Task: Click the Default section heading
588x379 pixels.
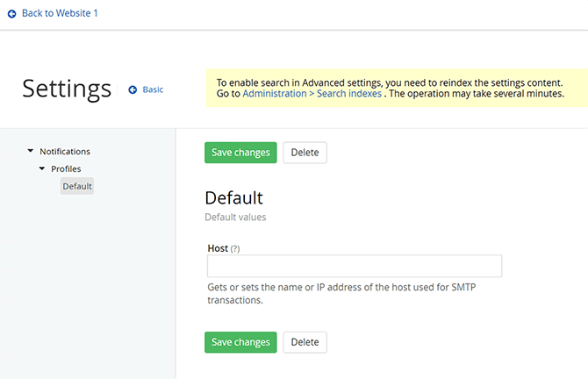Action: pyautogui.click(x=234, y=197)
